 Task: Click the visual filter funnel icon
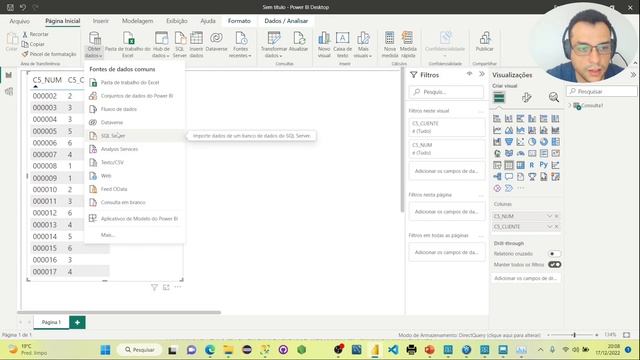pos(154,287)
